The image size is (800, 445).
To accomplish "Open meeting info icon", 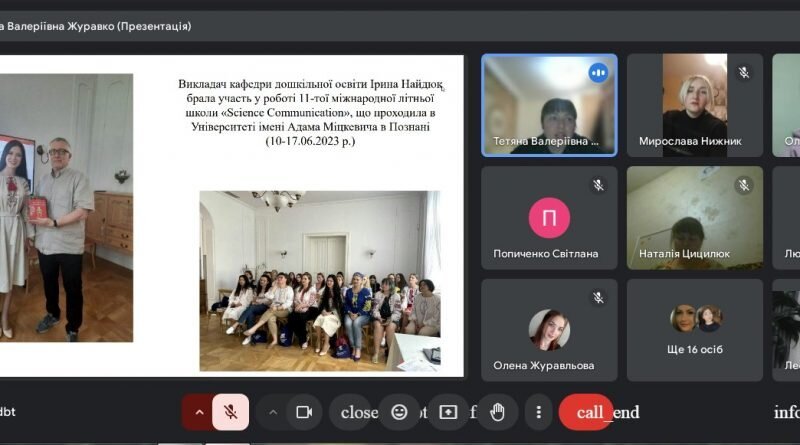I will click(786, 412).
